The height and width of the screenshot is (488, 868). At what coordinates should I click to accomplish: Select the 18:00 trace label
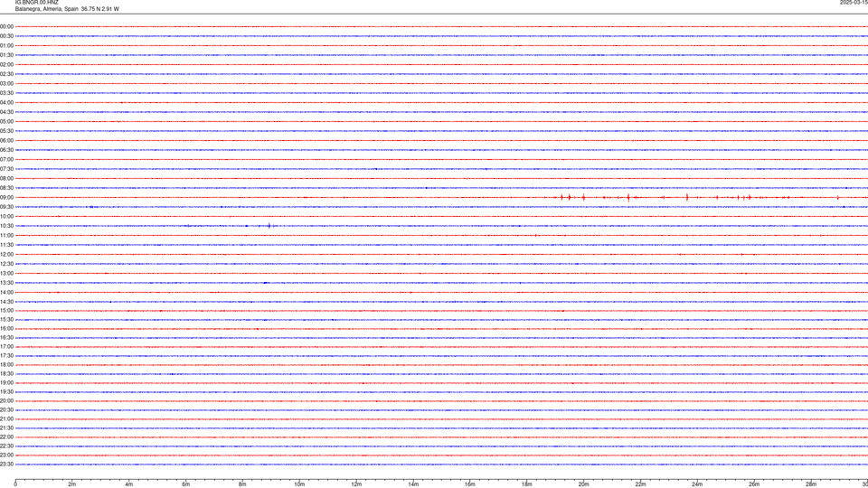pos(6,364)
